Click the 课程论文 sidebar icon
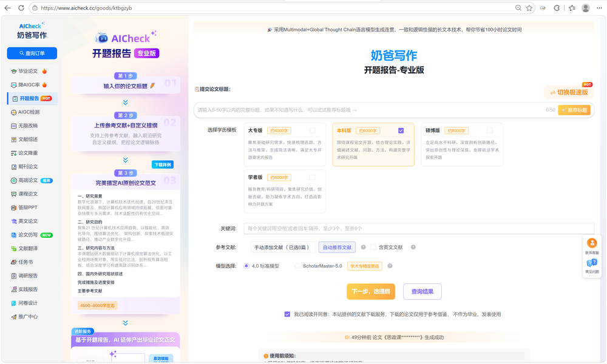Image resolution: width=607 pixels, height=364 pixels. tap(13, 194)
